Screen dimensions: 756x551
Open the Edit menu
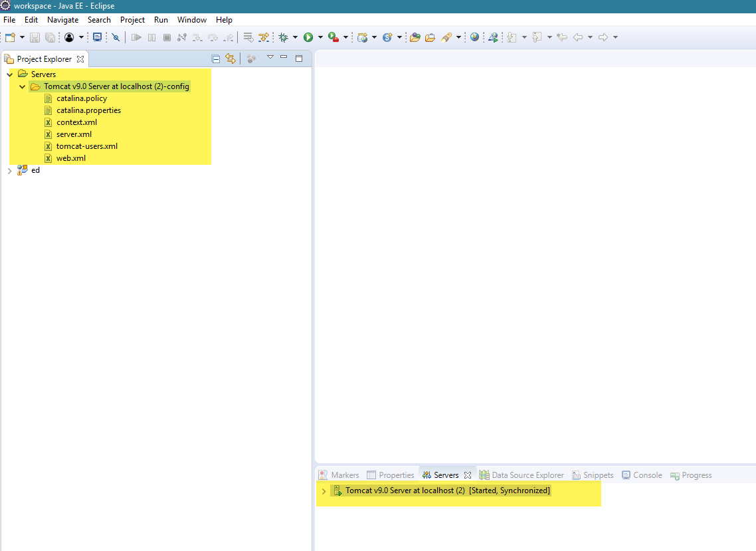[x=31, y=20]
